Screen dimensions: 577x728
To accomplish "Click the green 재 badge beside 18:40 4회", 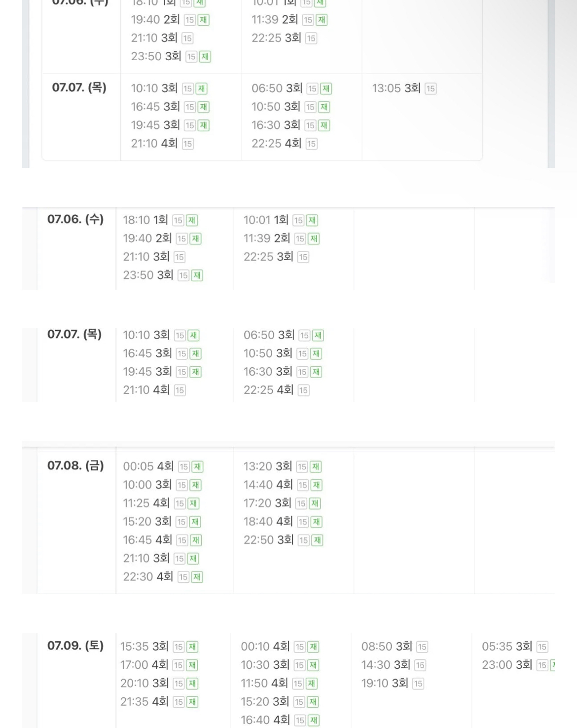I will tap(316, 522).
